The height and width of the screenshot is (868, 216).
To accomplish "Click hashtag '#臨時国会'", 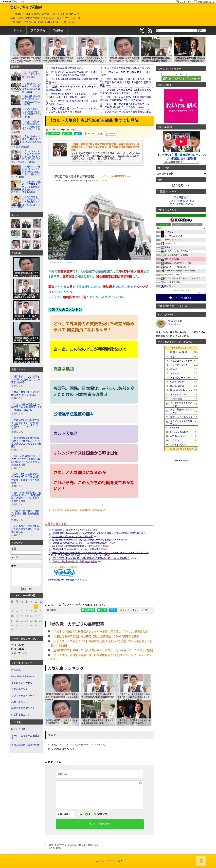I will [99, 510].
